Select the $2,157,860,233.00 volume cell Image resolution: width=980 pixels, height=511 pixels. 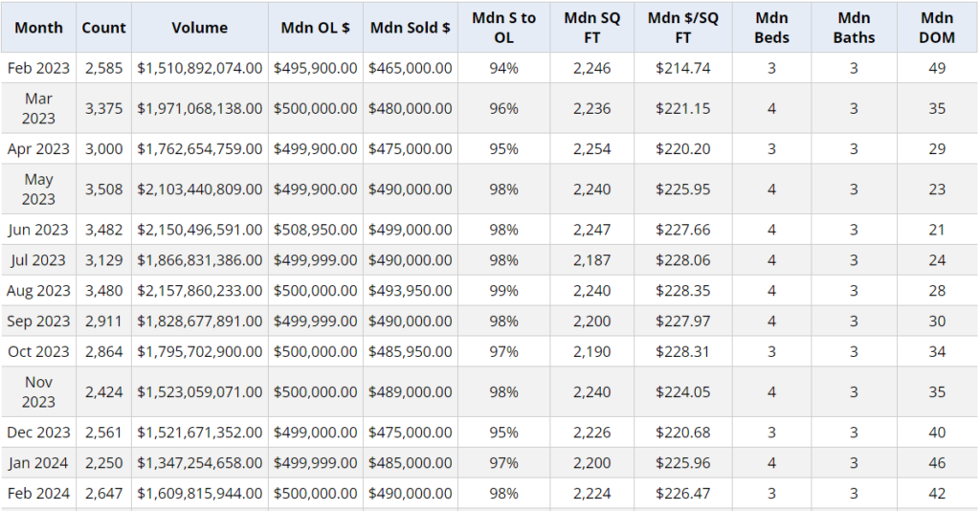(199, 291)
